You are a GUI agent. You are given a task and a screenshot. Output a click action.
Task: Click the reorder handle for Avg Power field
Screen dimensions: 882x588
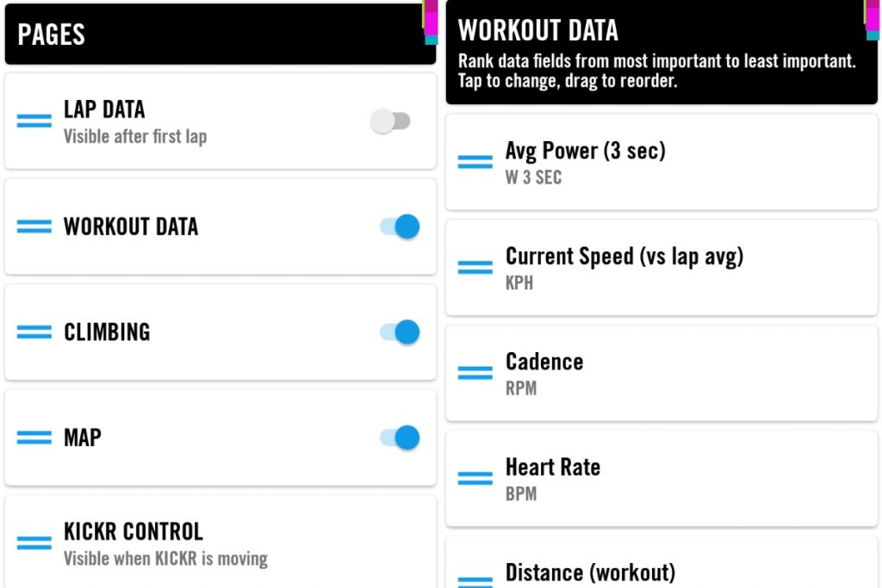(x=475, y=162)
